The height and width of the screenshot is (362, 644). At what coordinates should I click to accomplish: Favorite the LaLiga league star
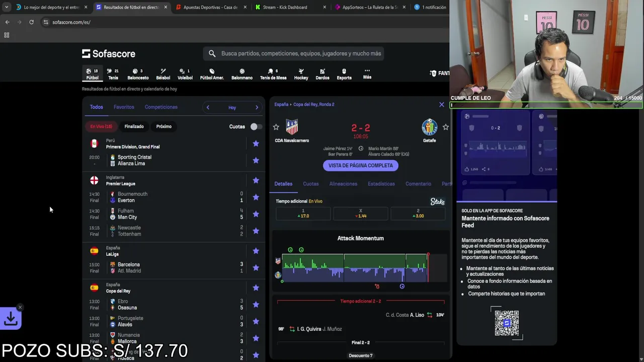click(256, 251)
